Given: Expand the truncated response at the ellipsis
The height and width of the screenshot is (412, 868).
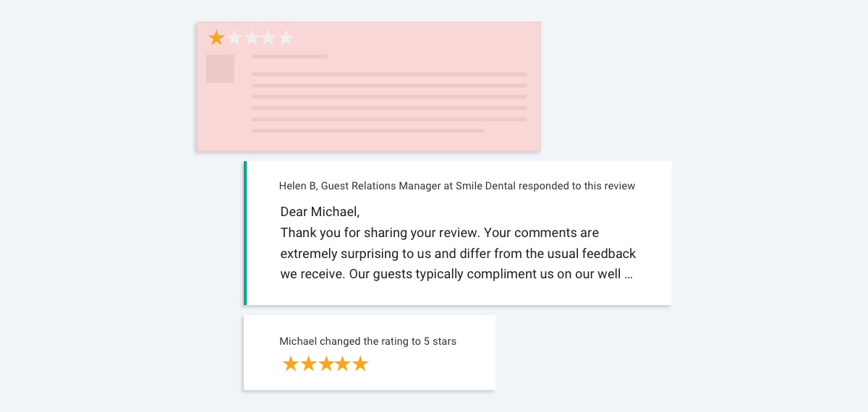Looking at the screenshot, I should pos(628,275).
